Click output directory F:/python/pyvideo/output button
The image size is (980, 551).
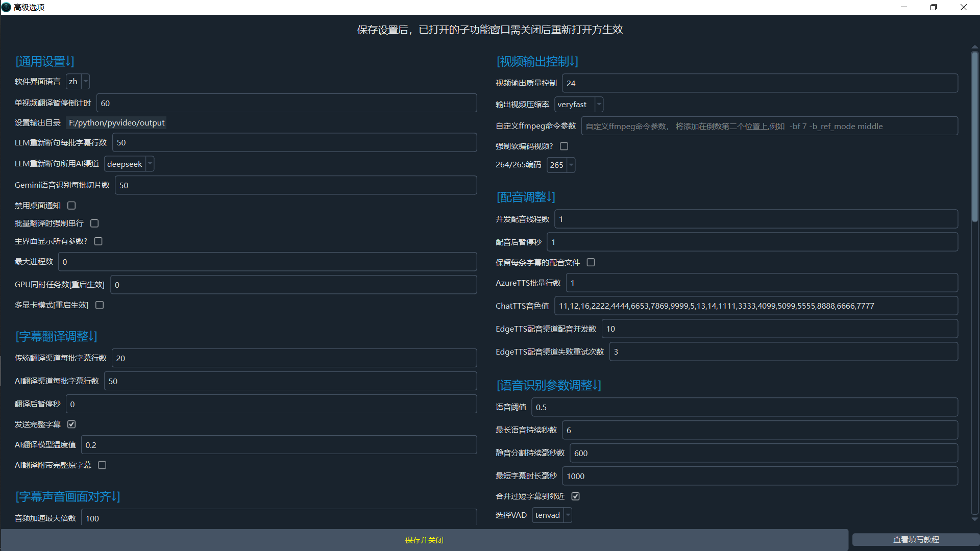coord(116,123)
